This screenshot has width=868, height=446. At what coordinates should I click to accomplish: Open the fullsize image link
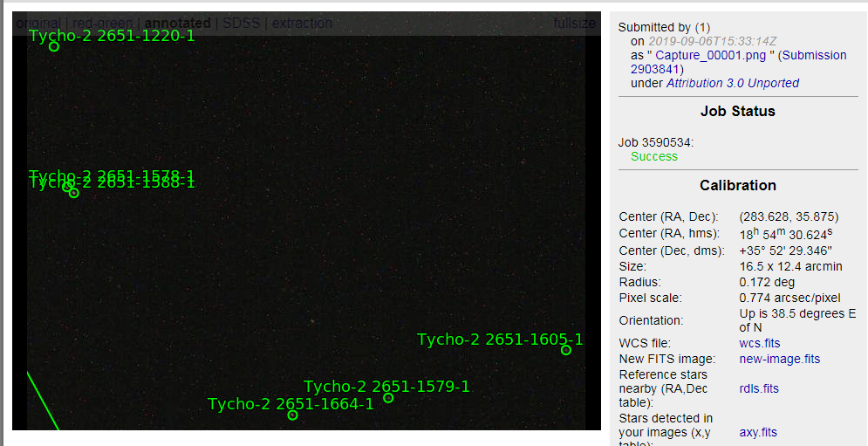574,24
